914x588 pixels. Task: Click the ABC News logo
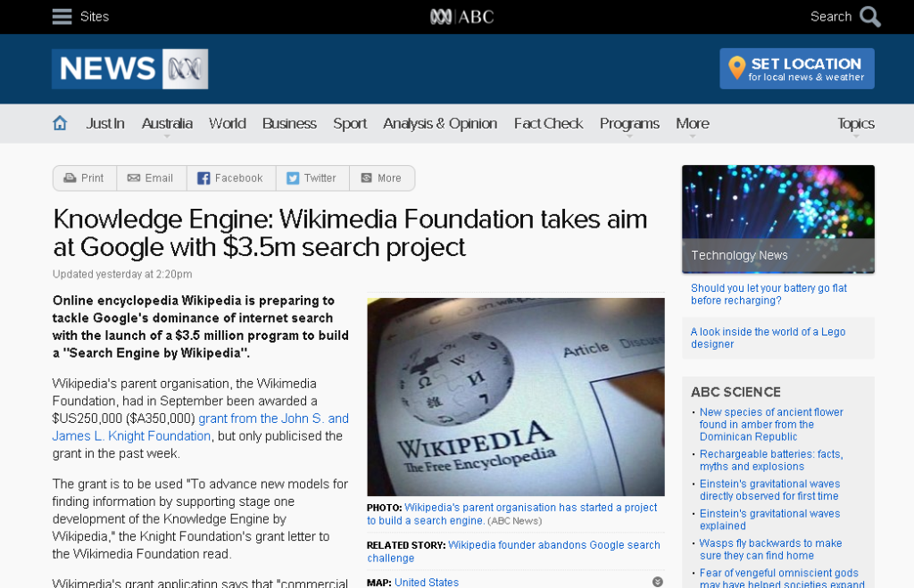click(x=129, y=69)
